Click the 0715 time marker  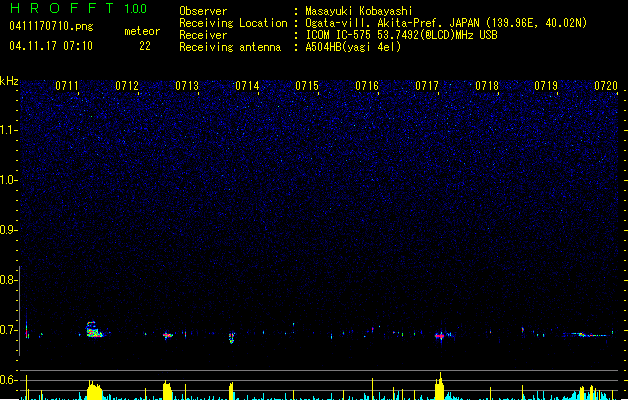(307, 86)
